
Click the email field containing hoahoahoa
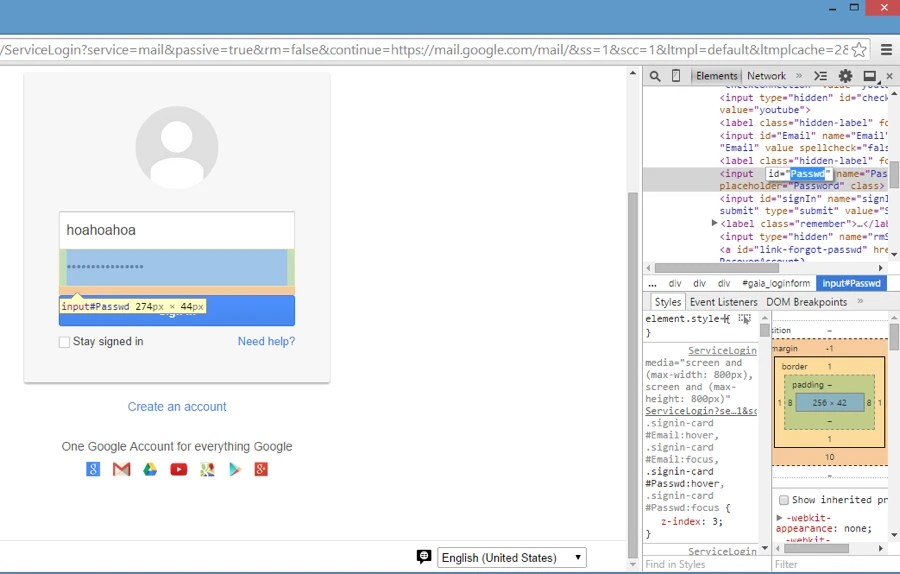tap(177, 230)
